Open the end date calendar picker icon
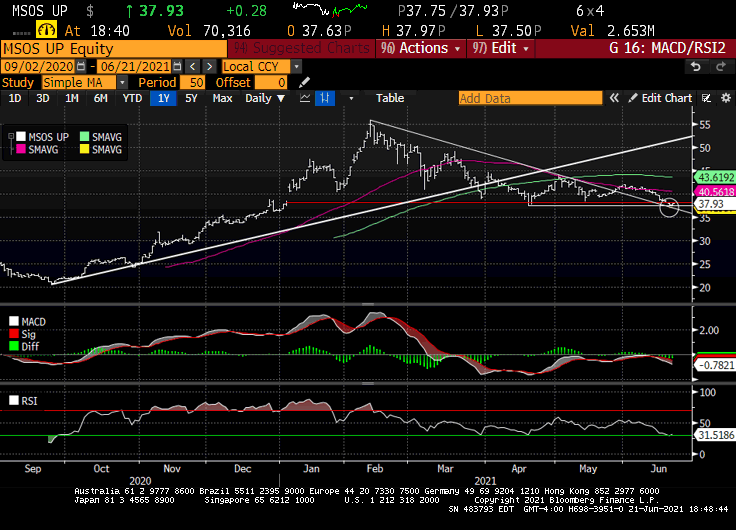This screenshot has height=530, width=736. pos(176,66)
